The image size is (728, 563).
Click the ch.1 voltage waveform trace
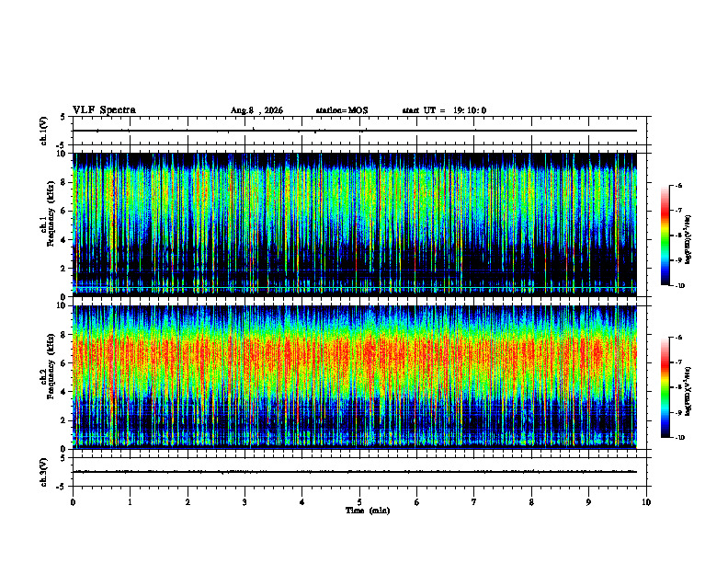(355, 131)
